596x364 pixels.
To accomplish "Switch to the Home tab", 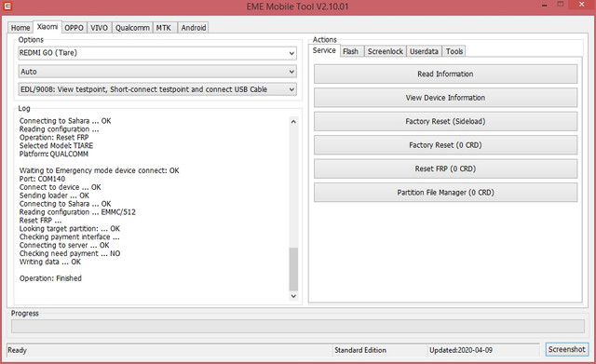I will pyautogui.click(x=20, y=28).
